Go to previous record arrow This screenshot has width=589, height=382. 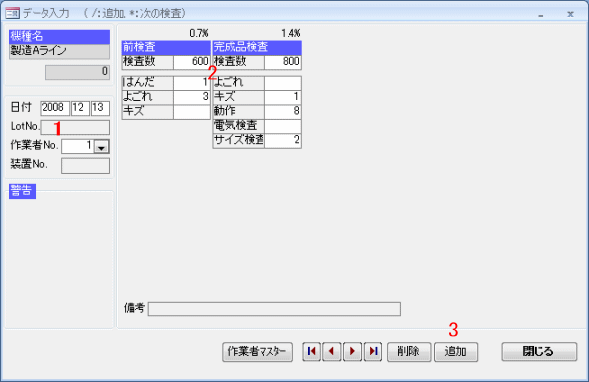(332, 351)
